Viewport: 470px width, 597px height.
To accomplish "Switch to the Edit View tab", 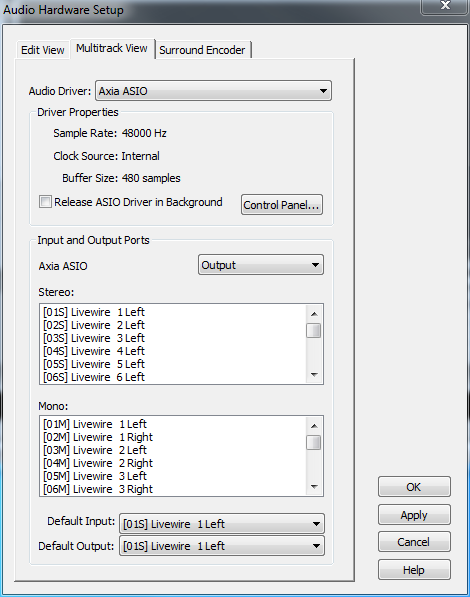I will pyautogui.click(x=43, y=50).
